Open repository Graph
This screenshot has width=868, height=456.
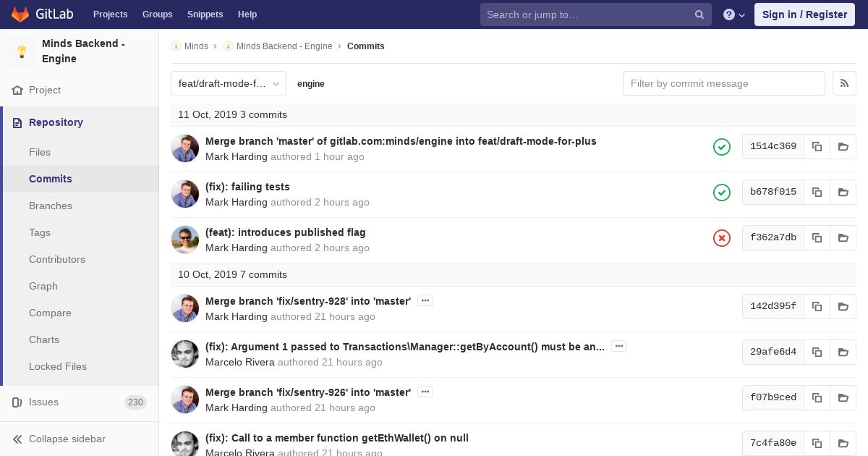click(x=43, y=286)
